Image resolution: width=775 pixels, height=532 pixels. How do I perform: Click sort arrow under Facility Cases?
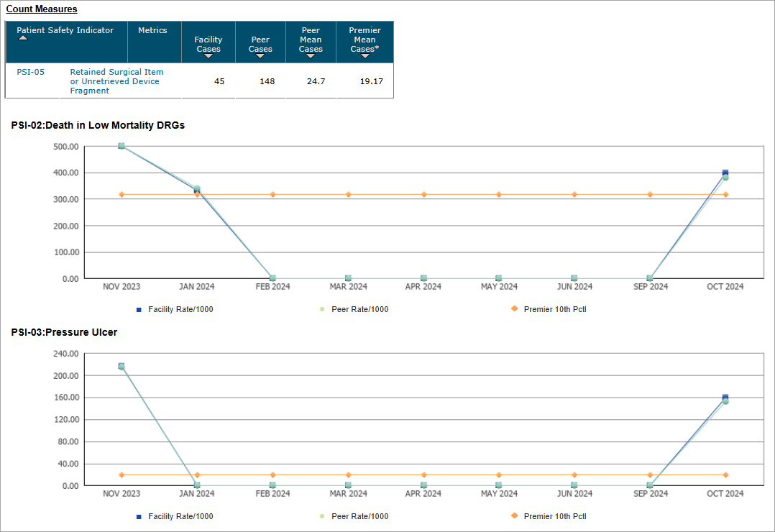coord(208,56)
